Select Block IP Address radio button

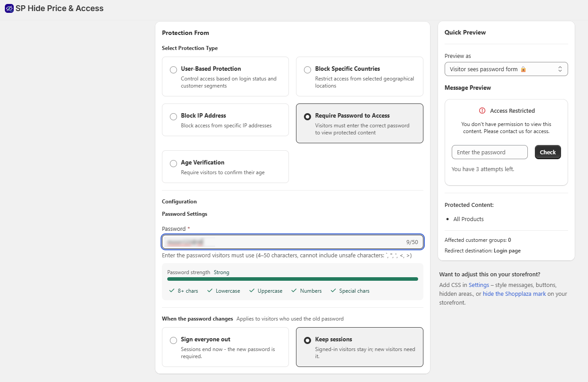[x=173, y=117]
